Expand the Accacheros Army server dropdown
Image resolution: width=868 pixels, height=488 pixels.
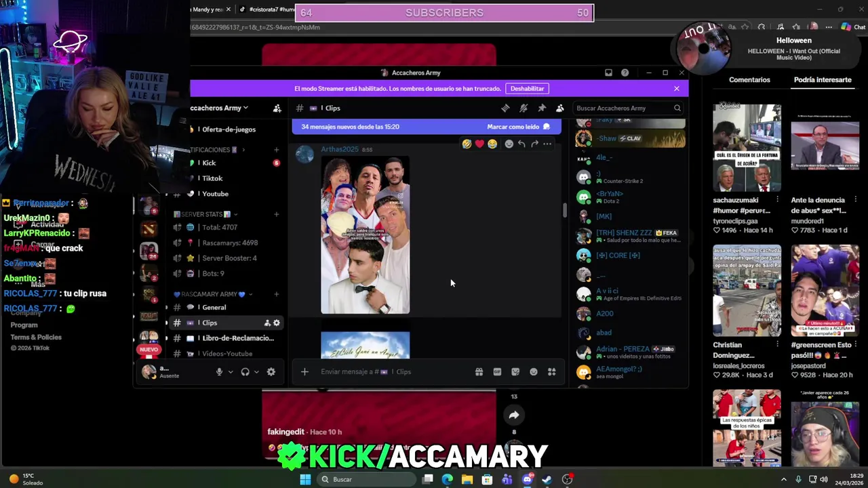(219, 108)
